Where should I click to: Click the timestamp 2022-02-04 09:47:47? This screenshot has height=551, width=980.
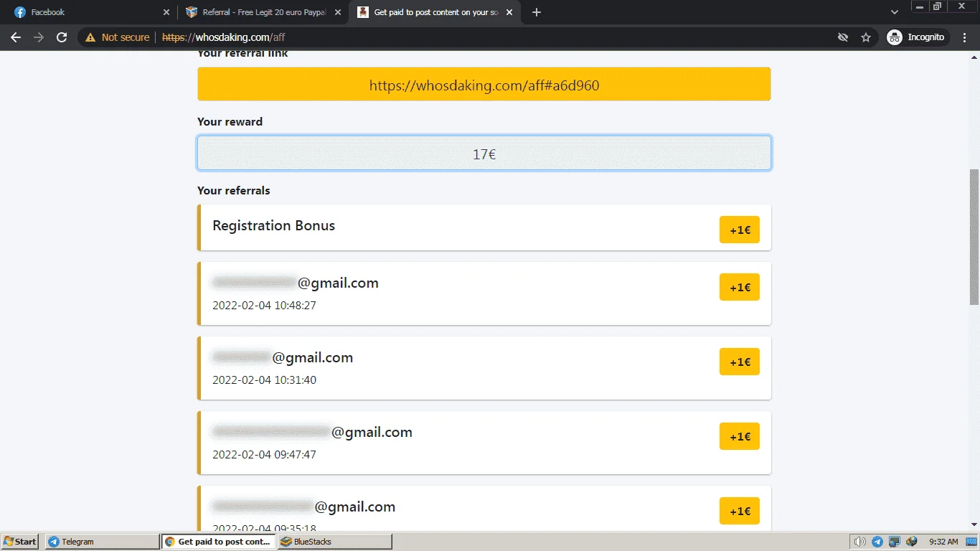coord(264,455)
